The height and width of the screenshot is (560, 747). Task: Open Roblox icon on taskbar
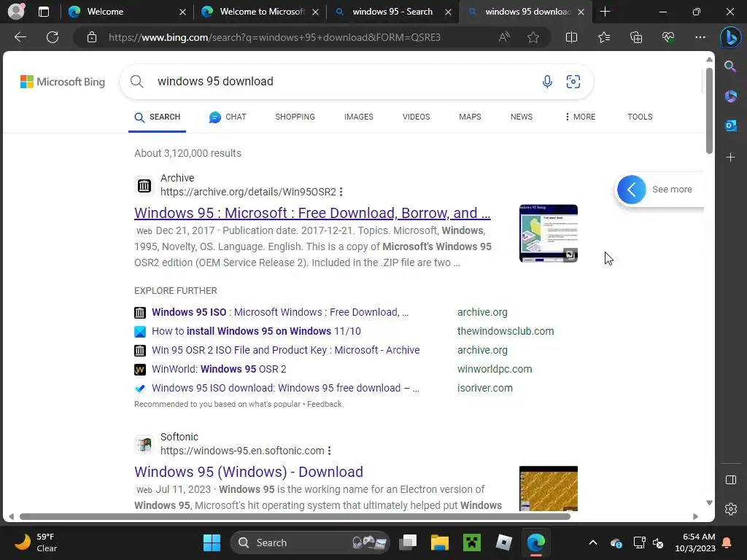tap(503, 542)
